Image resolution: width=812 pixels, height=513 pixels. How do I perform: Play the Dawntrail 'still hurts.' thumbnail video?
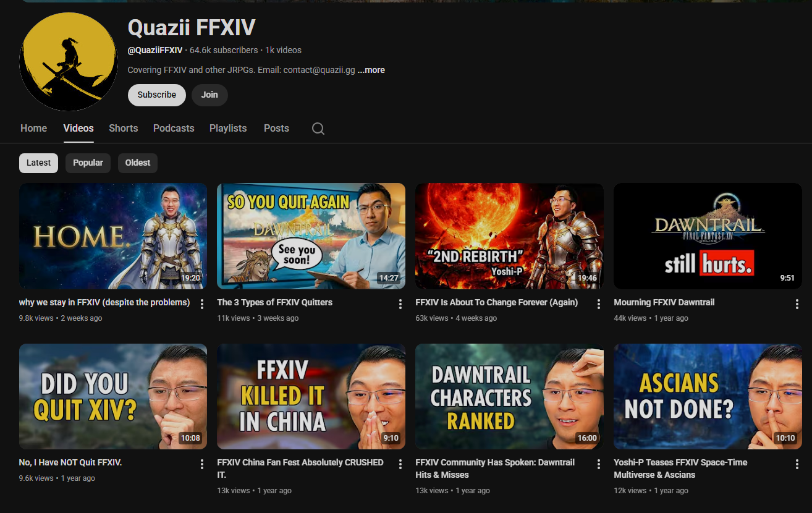pos(708,236)
